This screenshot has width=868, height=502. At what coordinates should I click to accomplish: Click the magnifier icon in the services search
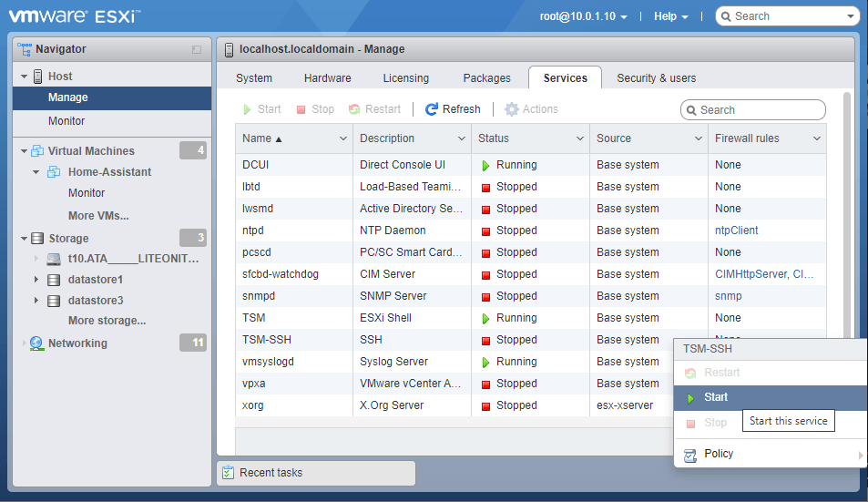(x=691, y=110)
